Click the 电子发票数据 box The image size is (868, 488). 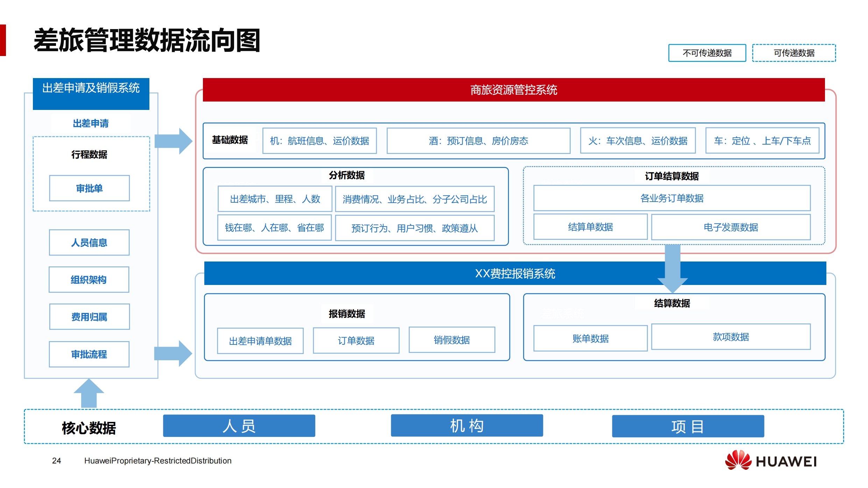731,227
